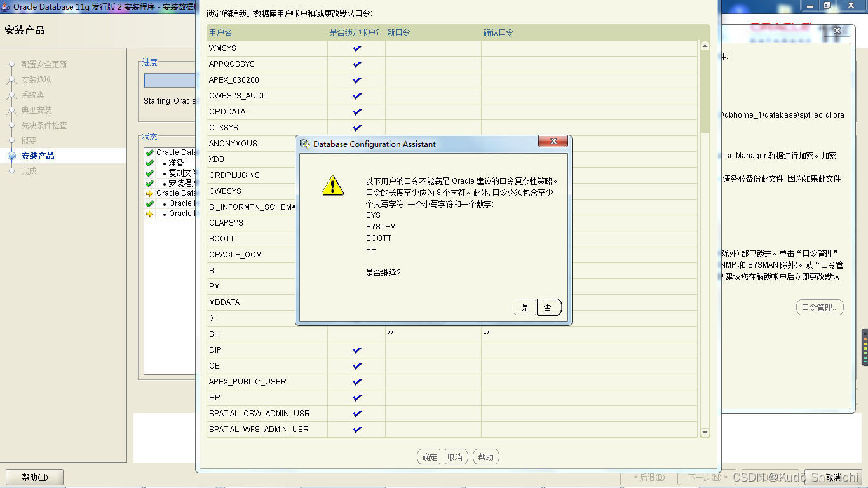Viewport: 868px width, 488px height.
Task: Click the 新口令 column header
Action: coord(399,32)
